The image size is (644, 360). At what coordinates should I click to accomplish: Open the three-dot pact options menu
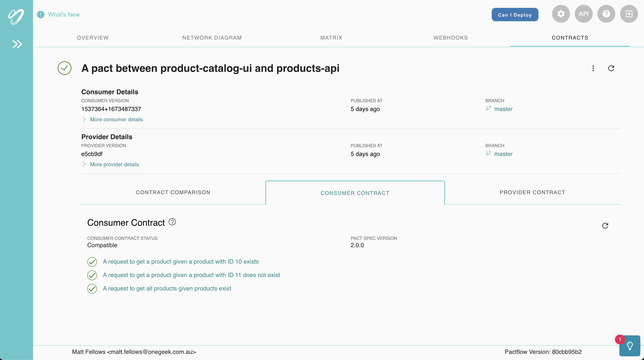point(593,68)
